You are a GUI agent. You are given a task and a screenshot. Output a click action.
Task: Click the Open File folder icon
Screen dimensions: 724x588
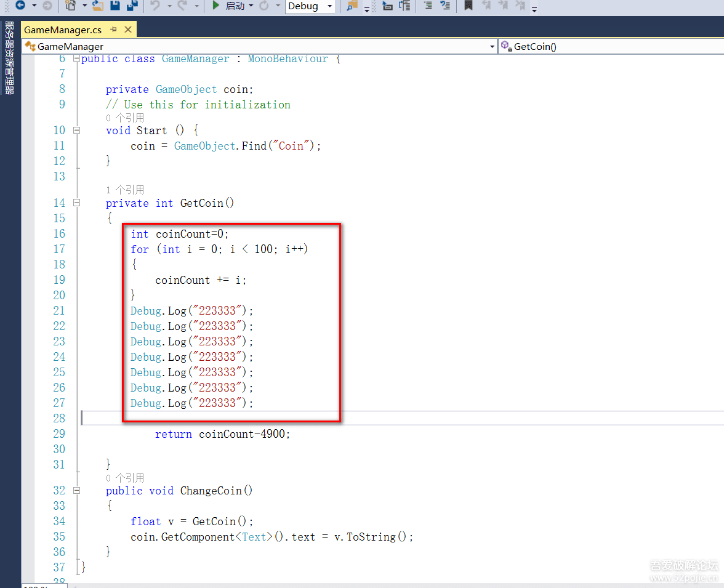pos(98,6)
